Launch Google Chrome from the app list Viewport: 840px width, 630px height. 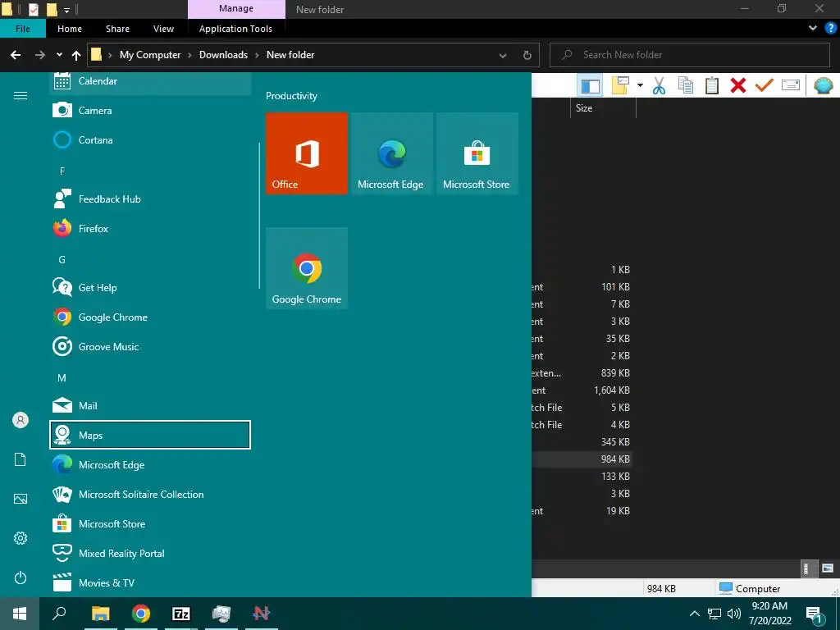tap(150, 317)
